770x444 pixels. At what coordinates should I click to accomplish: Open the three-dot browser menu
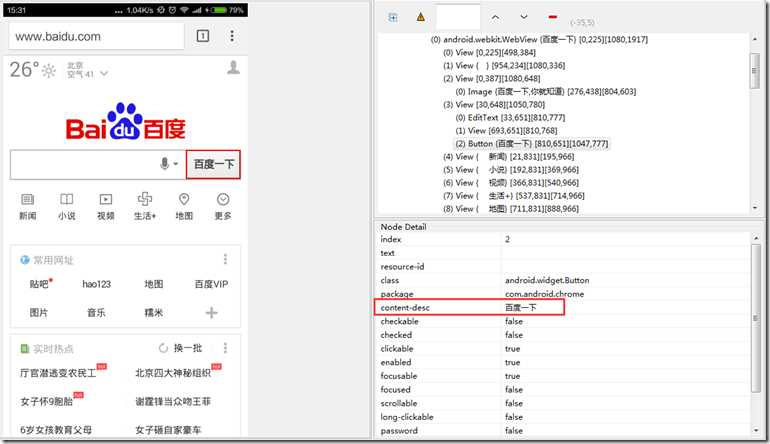tap(232, 36)
